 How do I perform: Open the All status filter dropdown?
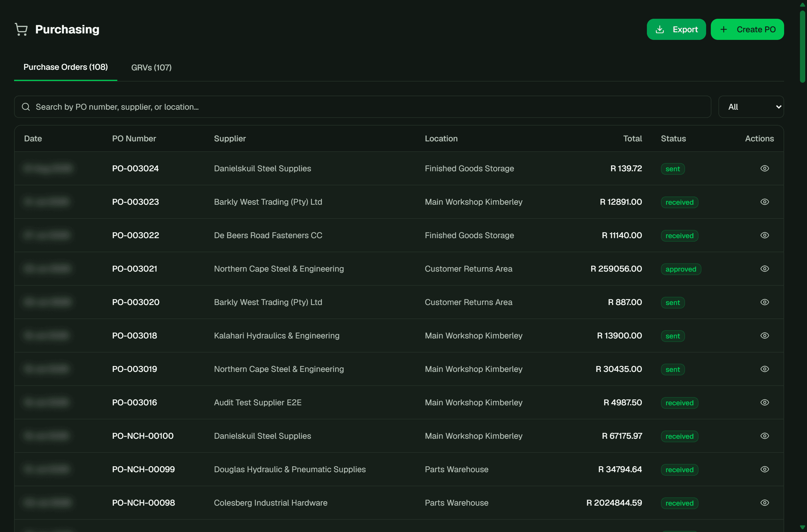click(x=751, y=107)
